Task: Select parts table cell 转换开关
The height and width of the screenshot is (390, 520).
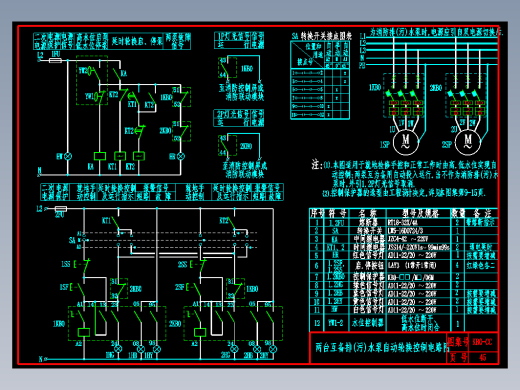Action: pyautogui.click(x=368, y=231)
